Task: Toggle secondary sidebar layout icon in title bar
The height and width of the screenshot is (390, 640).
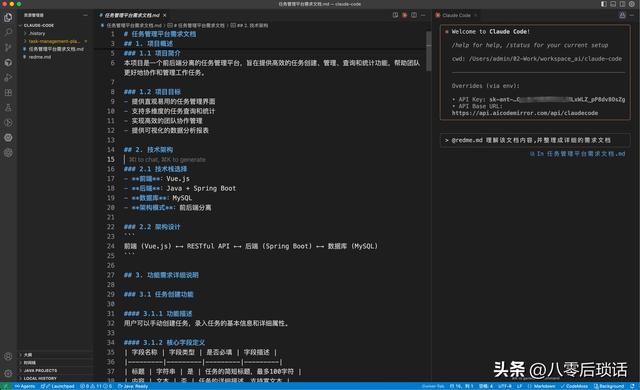Action: [x=622, y=4]
